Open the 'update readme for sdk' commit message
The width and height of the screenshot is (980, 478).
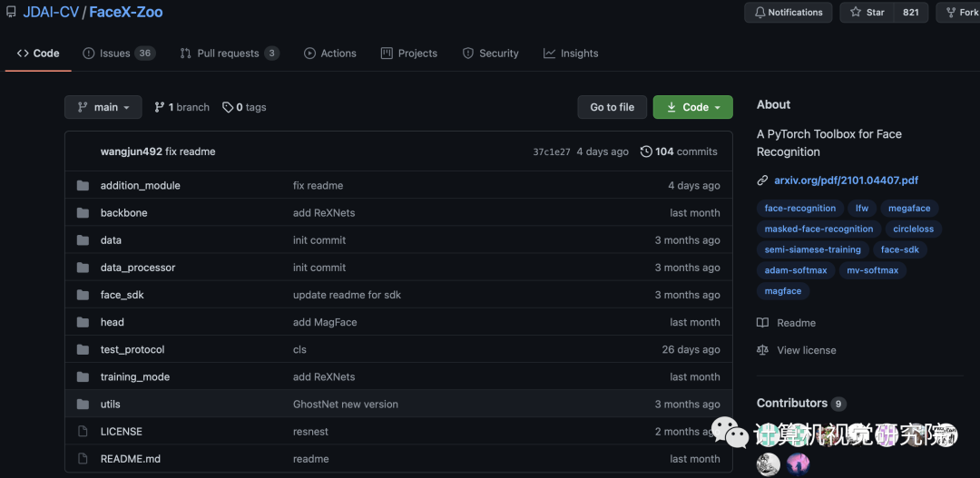(x=347, y=295)
